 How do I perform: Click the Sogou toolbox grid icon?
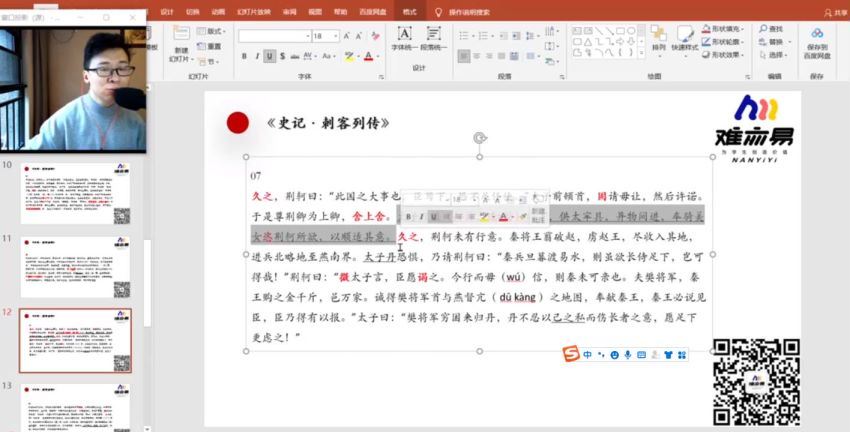(x=682, y=355)
